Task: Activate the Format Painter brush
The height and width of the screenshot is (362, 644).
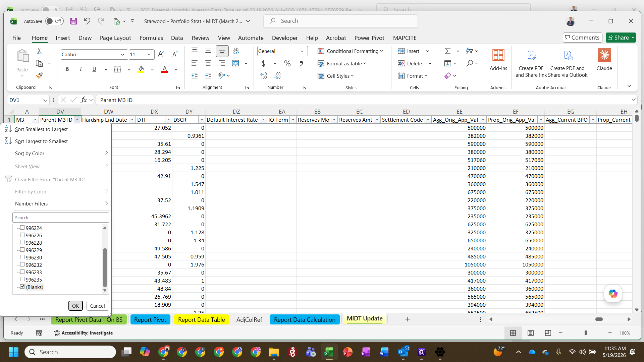Action: 39,75
